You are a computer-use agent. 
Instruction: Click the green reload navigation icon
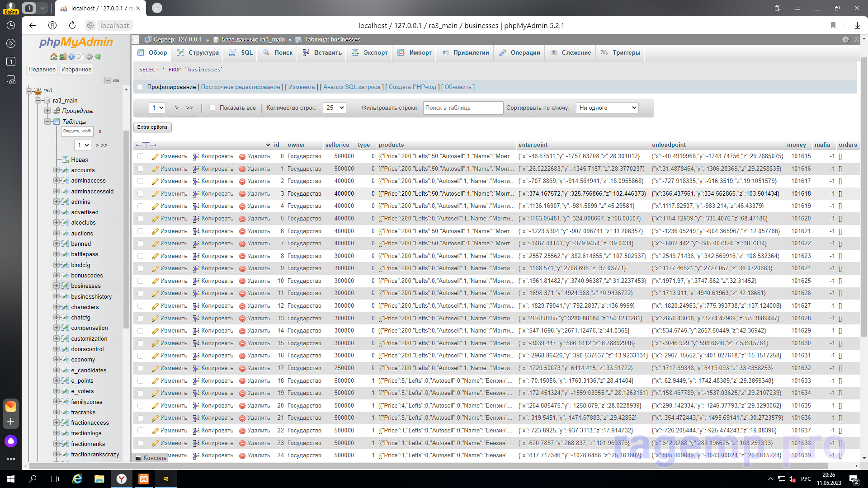pyautogui.click(x=98, y=56)
